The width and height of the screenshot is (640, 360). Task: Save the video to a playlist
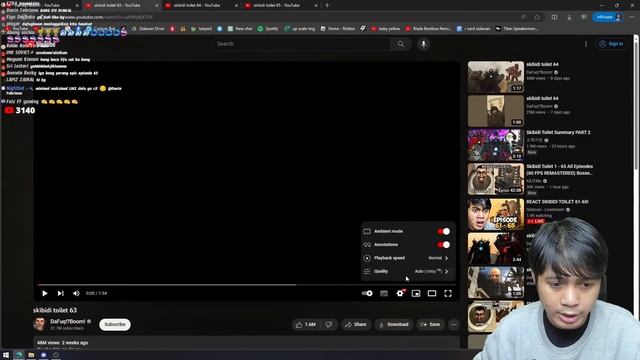point(431,324)
